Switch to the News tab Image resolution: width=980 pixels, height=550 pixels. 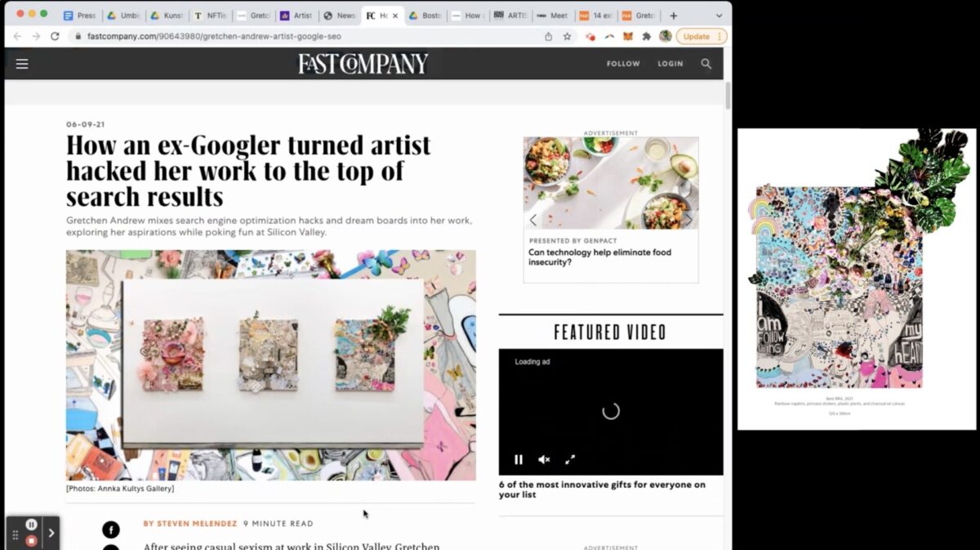point(339,16)
